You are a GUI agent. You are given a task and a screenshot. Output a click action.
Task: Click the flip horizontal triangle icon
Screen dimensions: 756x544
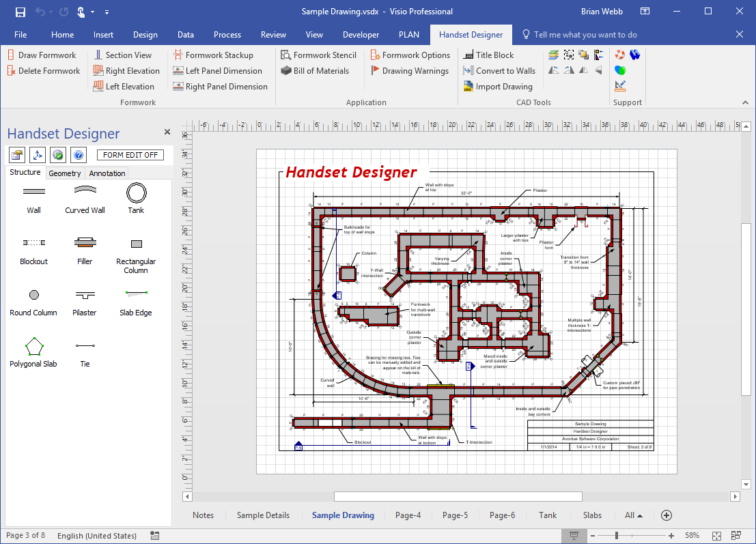click(x=584, y=70)
